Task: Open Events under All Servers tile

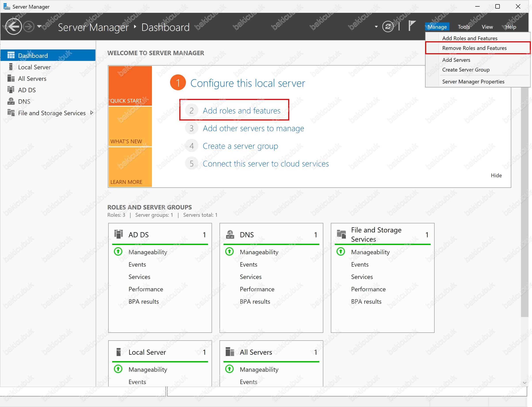Action: 248,382
